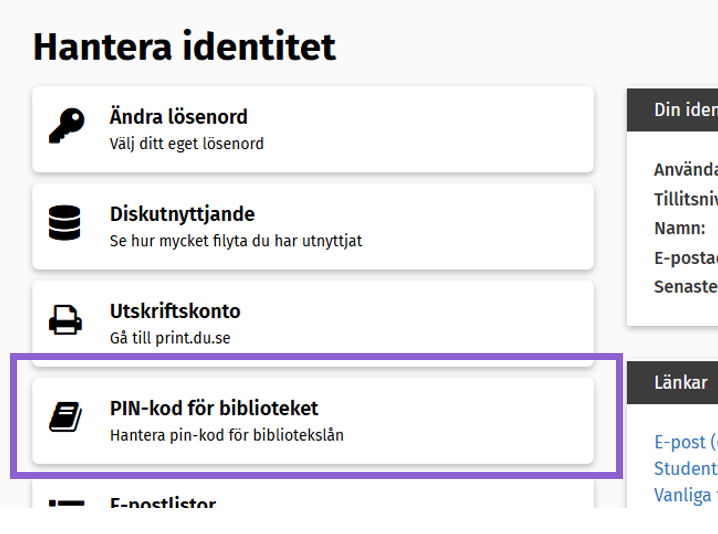Screen dimensions: 718x534
Task: Open the Ändra lösenord card title
Action: [179, 116]
